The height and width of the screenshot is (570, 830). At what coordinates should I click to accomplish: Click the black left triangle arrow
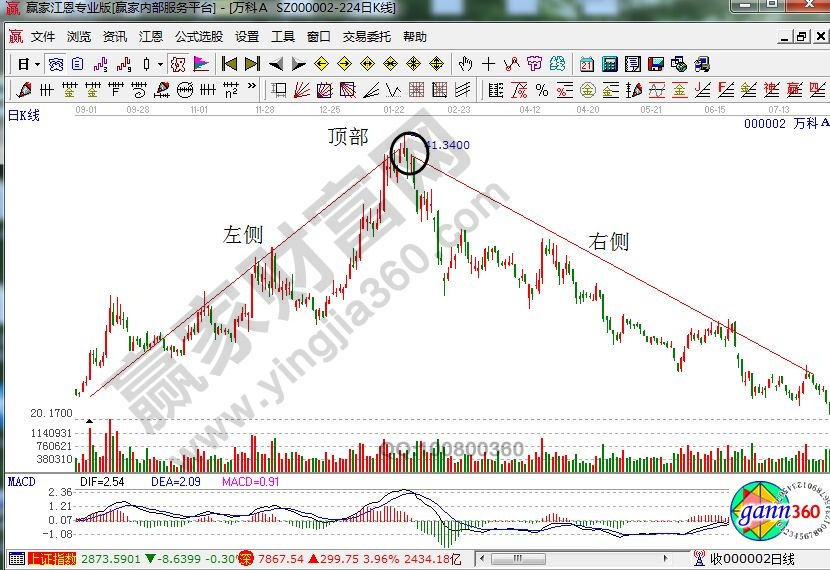click(x=276, y=64)
